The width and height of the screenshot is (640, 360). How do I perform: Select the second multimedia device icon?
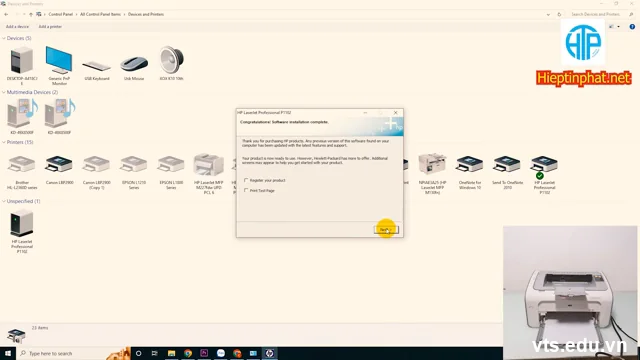click(x=60, y=113)
